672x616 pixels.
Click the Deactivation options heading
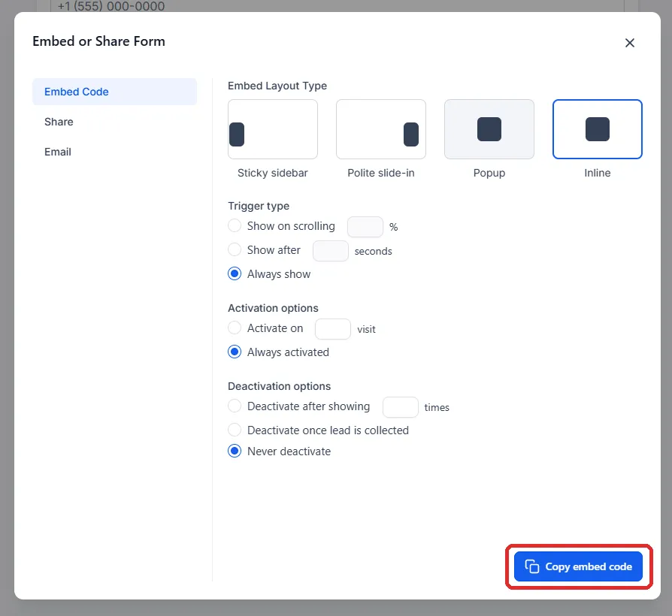tap(279, 386)
